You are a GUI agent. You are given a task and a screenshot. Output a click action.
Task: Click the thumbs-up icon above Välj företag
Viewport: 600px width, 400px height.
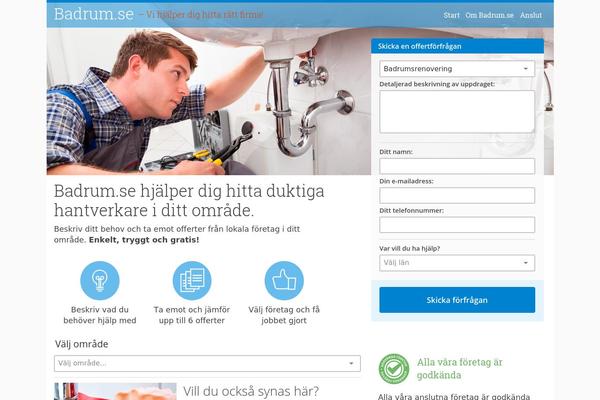284,281
